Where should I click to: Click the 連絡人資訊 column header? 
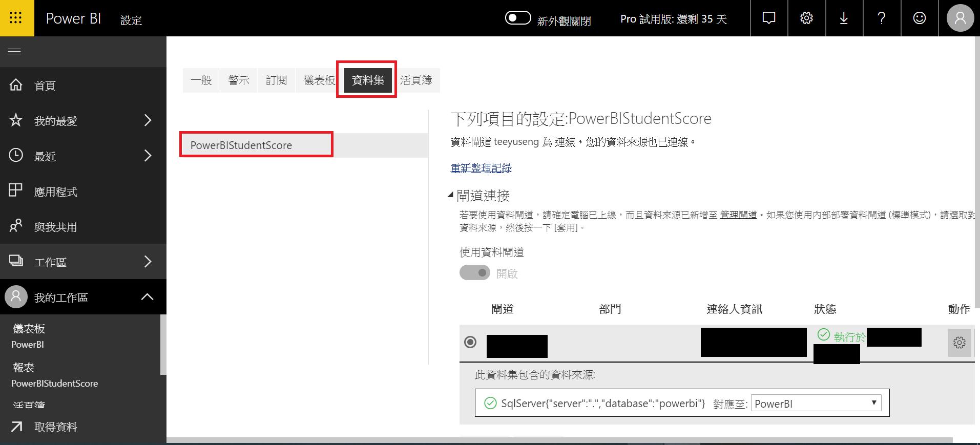pyautogui.click(x=734, y=309)
